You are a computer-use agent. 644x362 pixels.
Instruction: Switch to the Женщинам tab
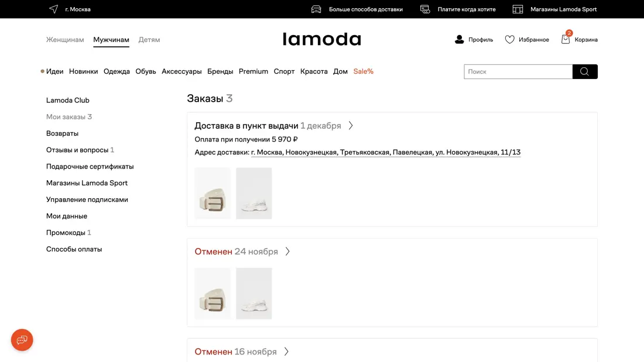point(65,40)
